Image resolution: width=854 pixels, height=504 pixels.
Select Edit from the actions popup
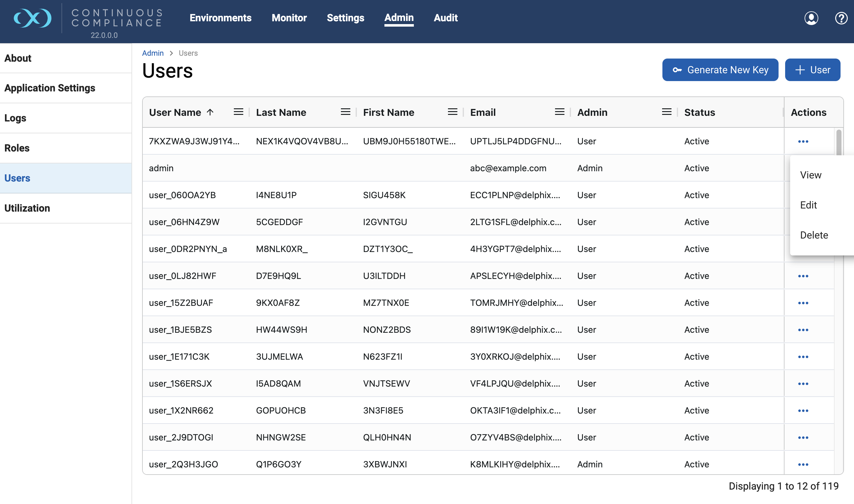pos(808,205)
